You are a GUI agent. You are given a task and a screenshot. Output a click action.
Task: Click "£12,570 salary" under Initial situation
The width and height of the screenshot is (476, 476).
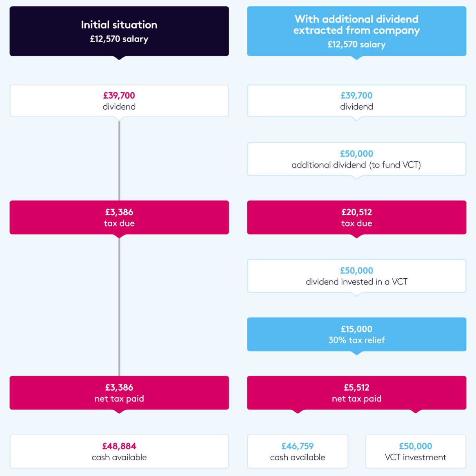119,39
